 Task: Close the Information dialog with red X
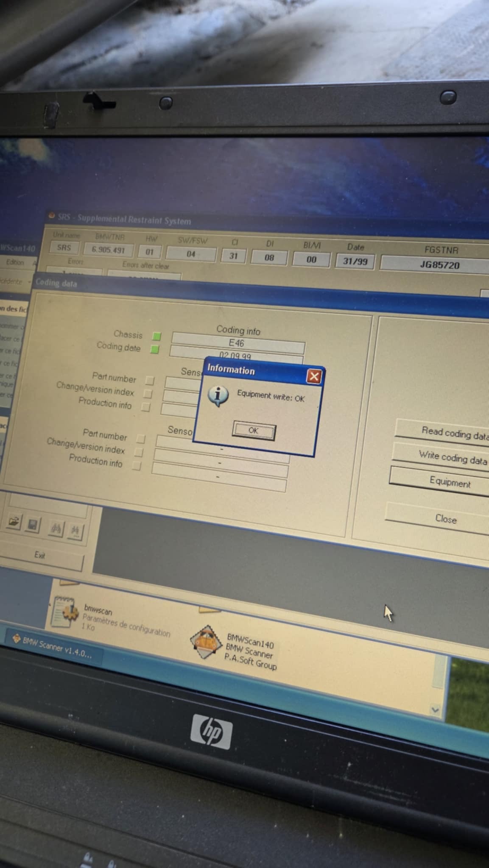(314, 376)
